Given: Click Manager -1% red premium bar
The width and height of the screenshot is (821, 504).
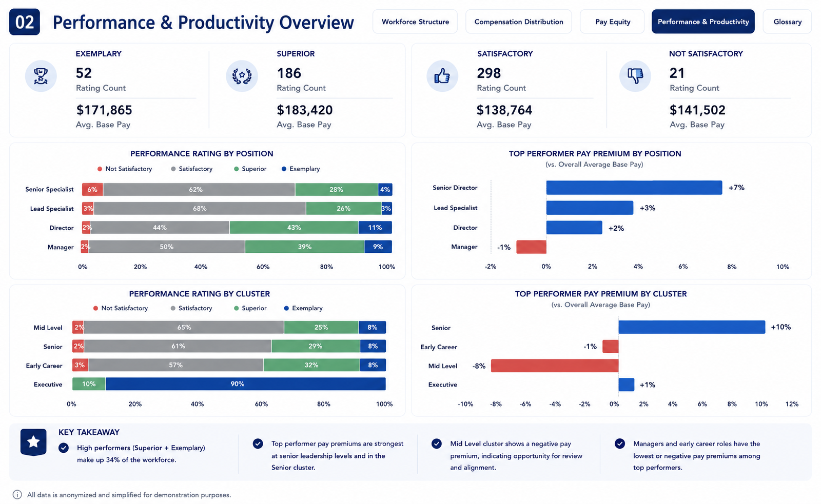Looking at the screenshot, I should point(532,247).
